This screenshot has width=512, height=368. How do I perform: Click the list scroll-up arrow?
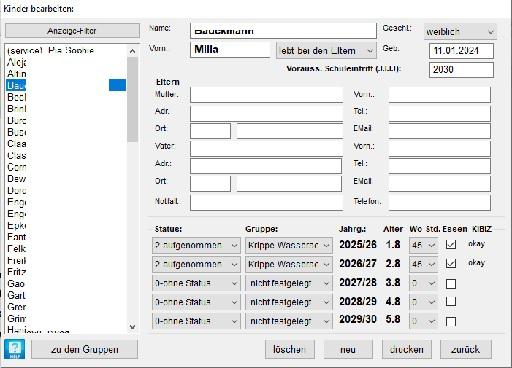[x=132, y=51]
